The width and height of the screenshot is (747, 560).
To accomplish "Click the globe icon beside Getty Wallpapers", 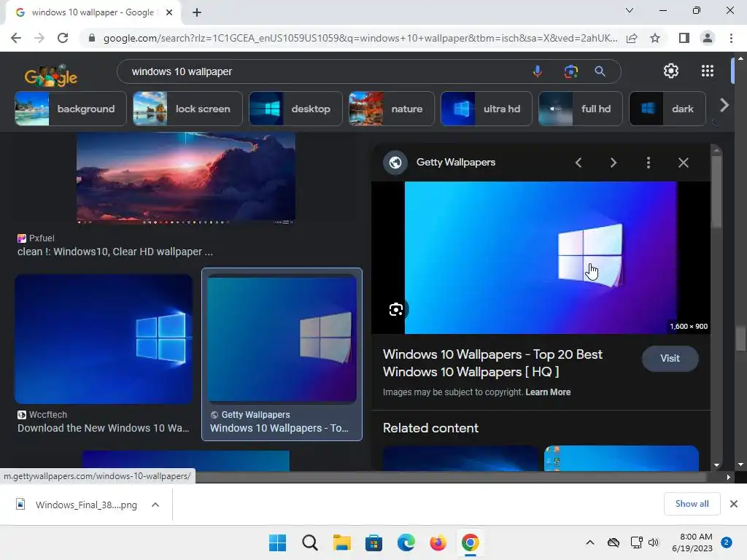I will (x=395, y=163).
